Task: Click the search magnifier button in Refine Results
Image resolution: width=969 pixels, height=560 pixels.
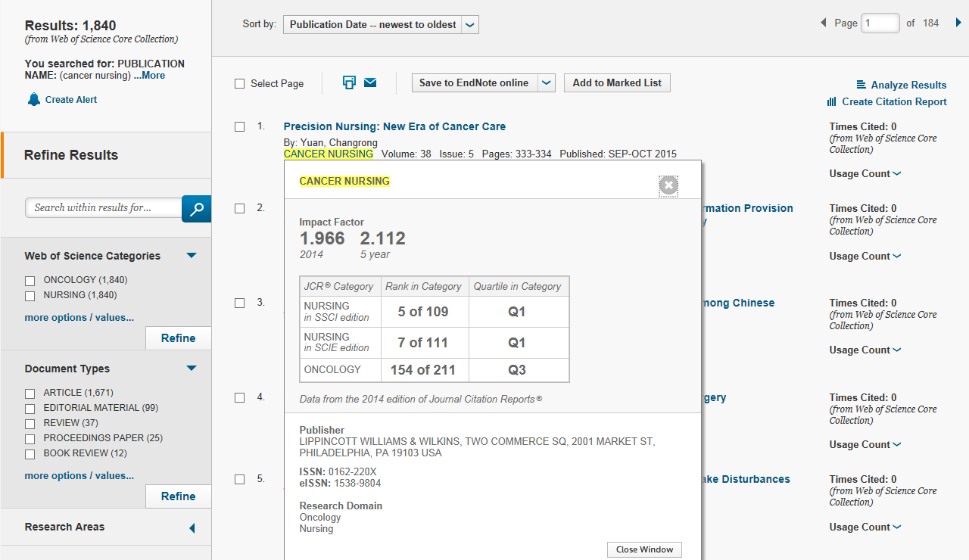Action: (x=196, y=209)
